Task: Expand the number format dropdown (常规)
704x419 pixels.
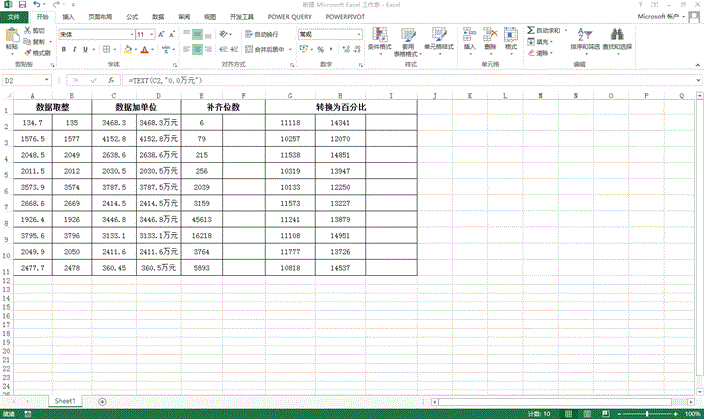Action: click(347, 34)
